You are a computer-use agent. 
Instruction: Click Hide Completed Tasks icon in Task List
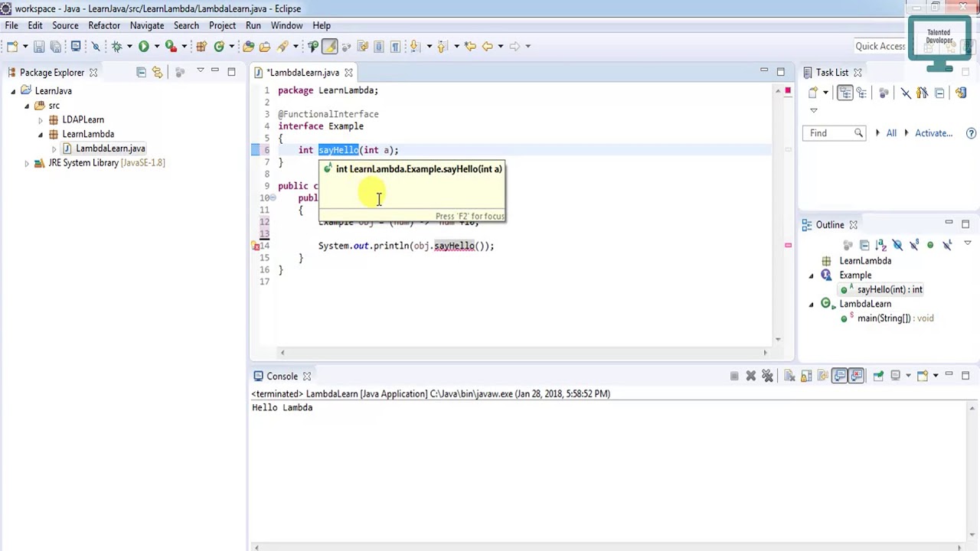click(x=906, y=93)
